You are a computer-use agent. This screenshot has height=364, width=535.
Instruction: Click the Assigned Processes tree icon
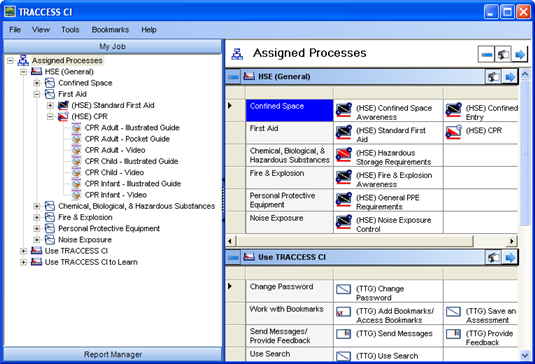coord(23,60)
